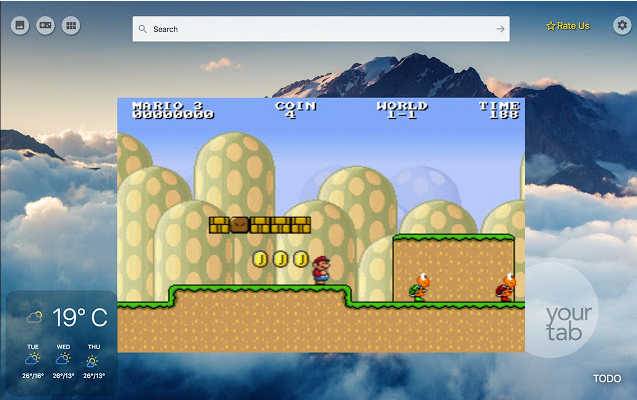Click the current weather cloud icon
Image resolution: width=637 pixels, height=400 pixels.
click(35, 317)
